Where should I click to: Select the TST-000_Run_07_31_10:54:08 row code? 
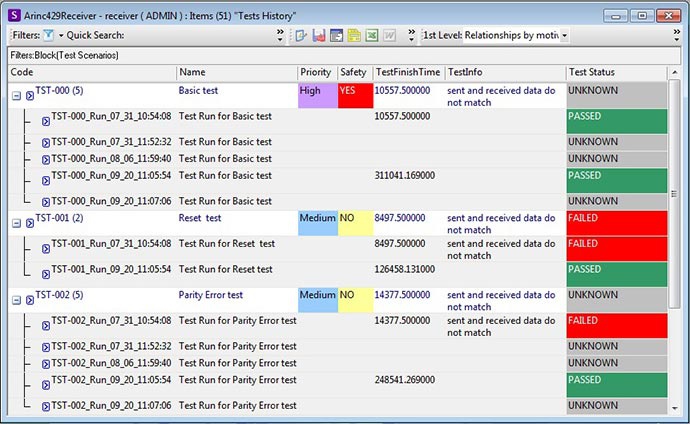point(111,117)
